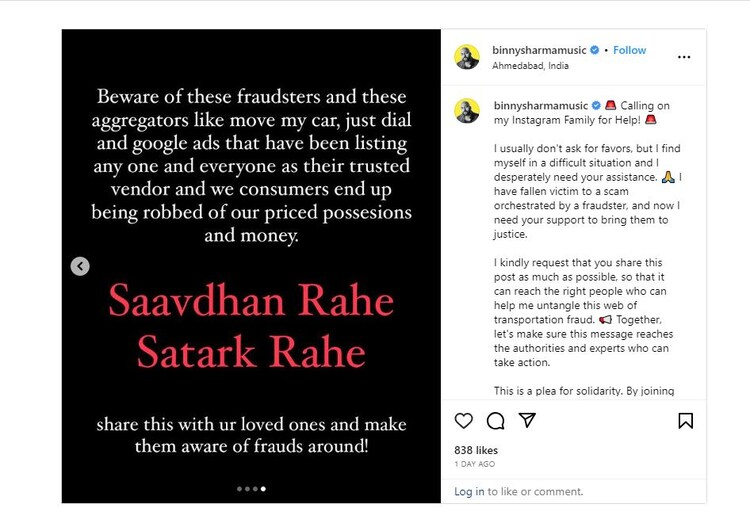The width and height of the screenshot is (750, 523).
Task: Open comments with the speech bubble icon
Action: tap(495, 421)
